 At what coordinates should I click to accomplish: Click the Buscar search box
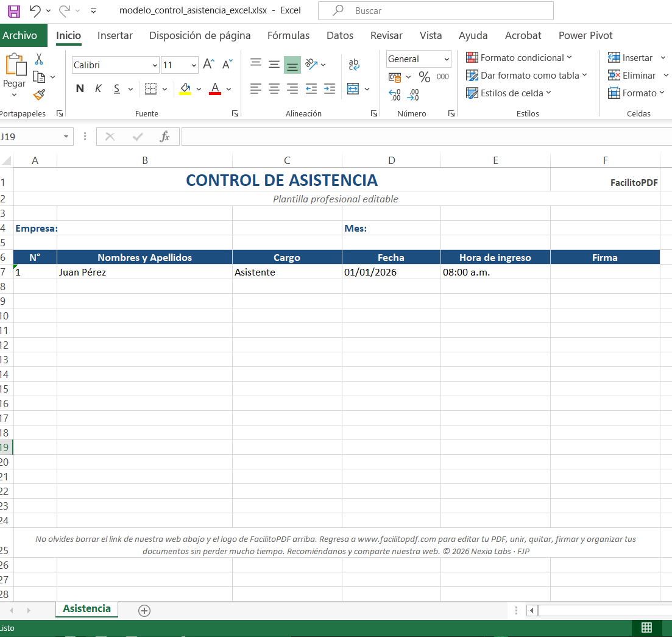coord(436,11)
